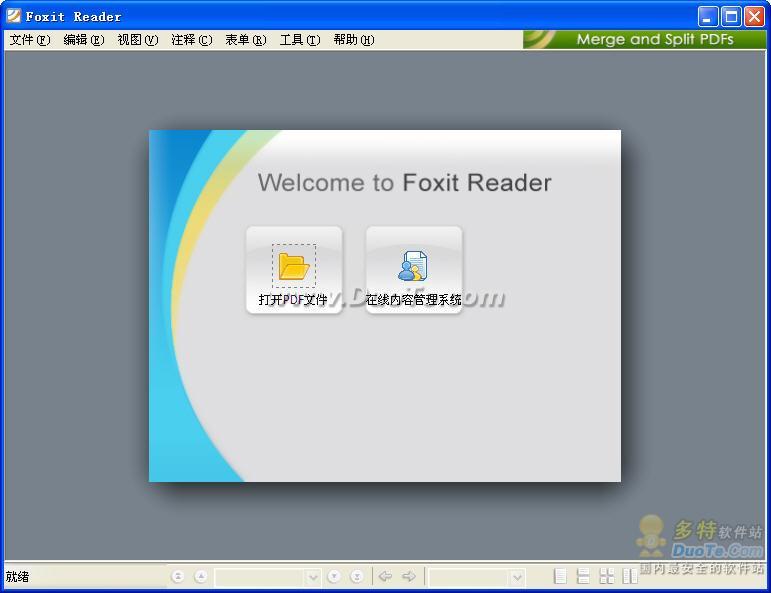Select continuous facing pages layout icon
The height and width of the screenshot is (593, 771).
tap(607, 576)
